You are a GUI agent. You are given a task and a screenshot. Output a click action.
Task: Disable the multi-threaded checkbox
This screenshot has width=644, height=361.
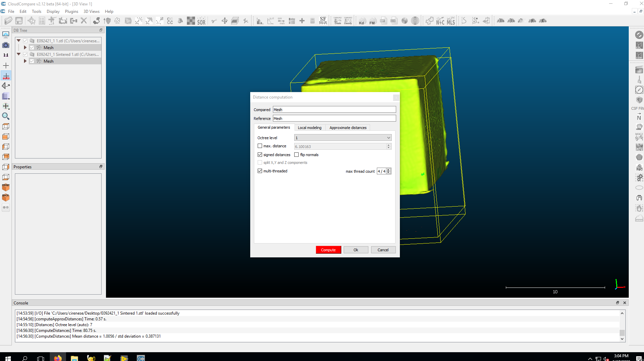260,171
